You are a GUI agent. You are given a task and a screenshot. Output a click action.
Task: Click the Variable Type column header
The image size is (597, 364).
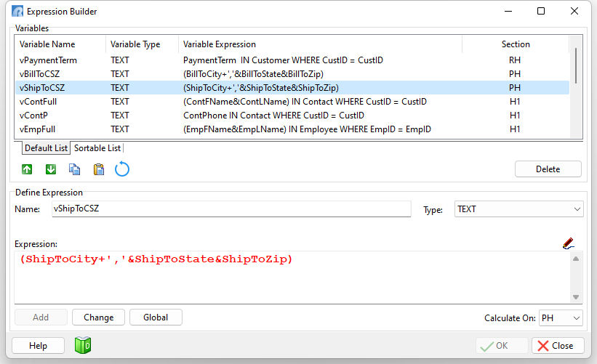pos(142,44)
